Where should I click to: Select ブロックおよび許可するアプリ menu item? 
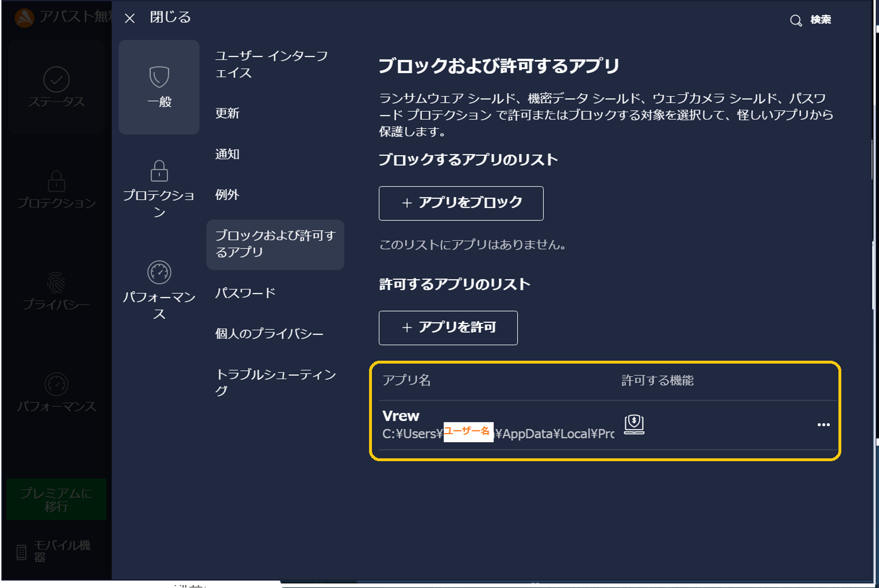(x=275, y=244)
